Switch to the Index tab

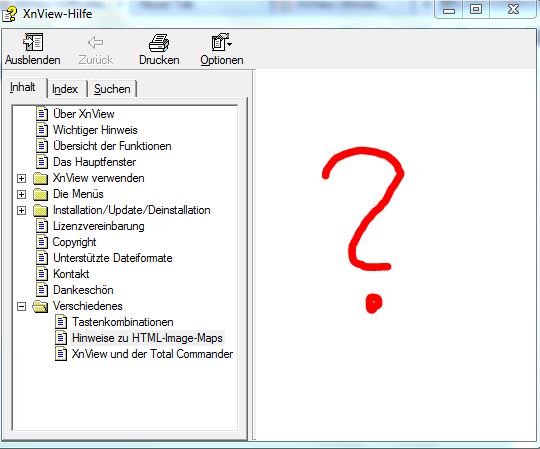65,89
